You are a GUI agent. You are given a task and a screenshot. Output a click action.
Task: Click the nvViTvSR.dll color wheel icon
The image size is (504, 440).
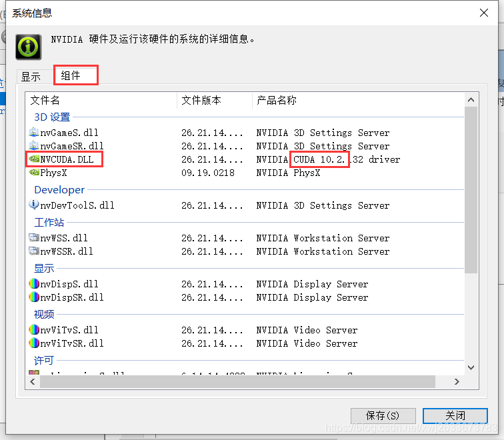click(34, 343)
